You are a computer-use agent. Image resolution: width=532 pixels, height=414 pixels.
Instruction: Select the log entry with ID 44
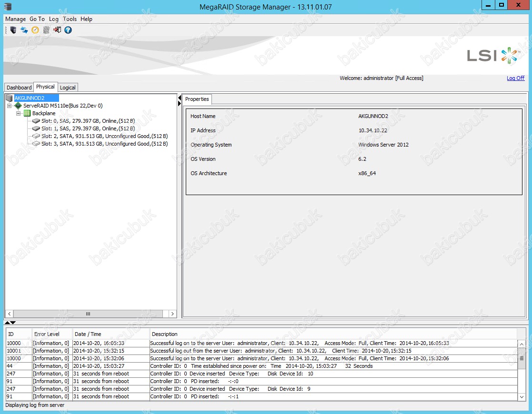261,366
